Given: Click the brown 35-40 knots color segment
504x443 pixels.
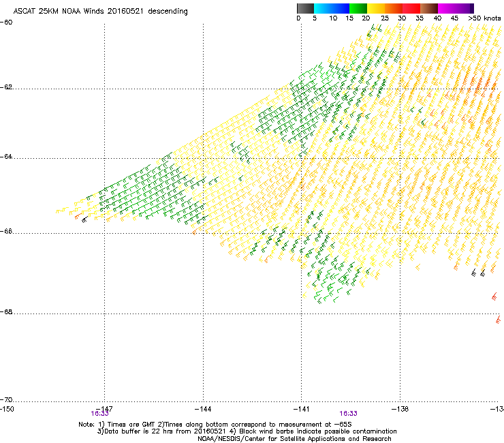Looking at the screenshot, I should point(429,8).
